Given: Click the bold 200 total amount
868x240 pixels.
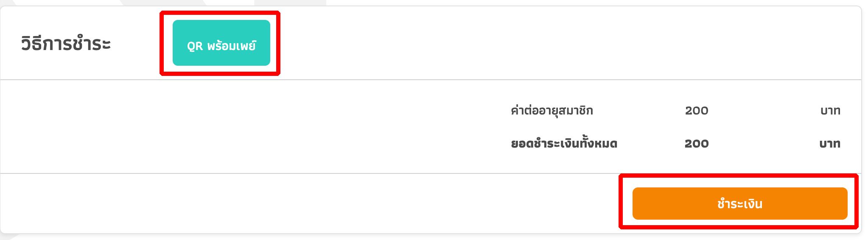Looking at the screenshot, I should tap(697, 144).
